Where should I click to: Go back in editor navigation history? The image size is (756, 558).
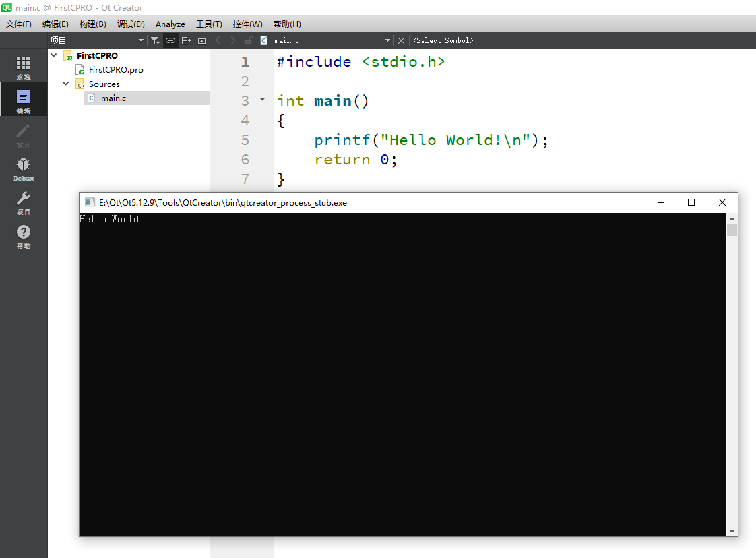[218, 40]
